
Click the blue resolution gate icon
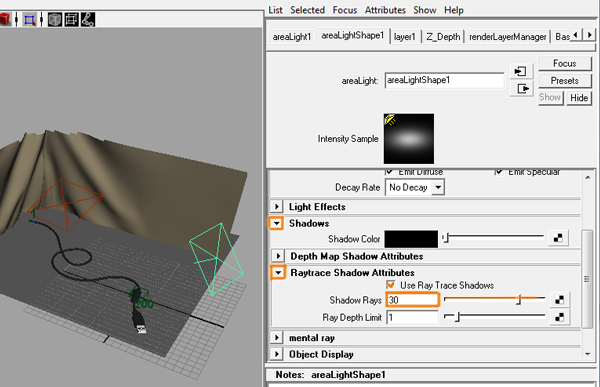click(29, 19)
